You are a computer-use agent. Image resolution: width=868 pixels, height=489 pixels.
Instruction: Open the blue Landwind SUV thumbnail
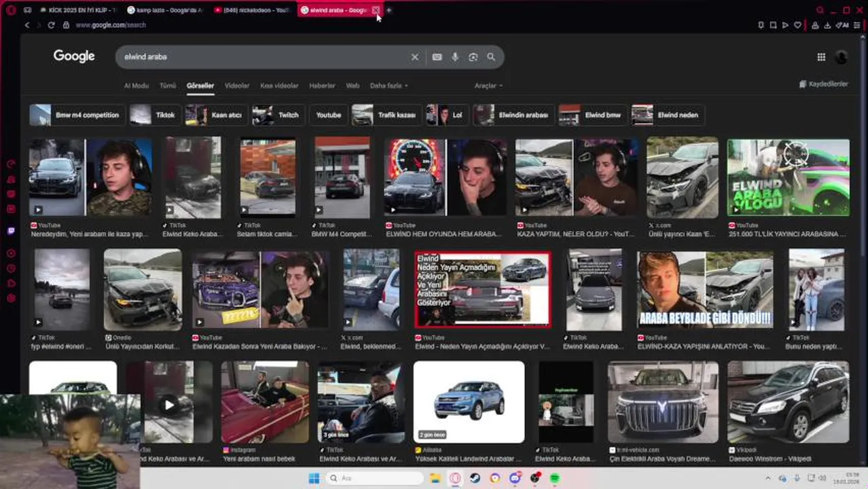point(469,402)
